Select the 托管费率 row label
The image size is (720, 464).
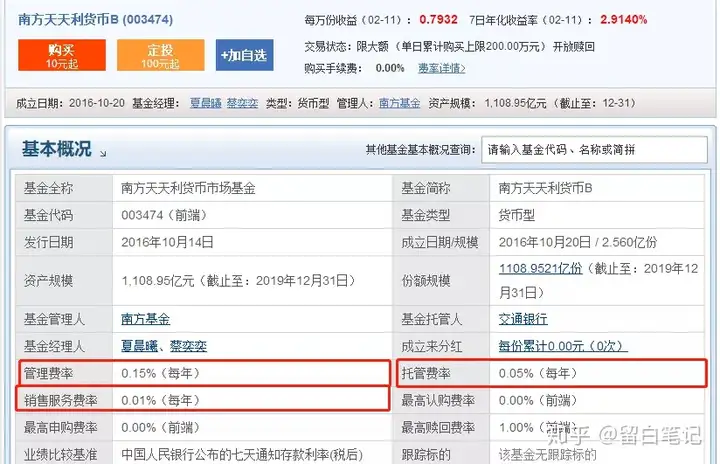coord(426,373)
